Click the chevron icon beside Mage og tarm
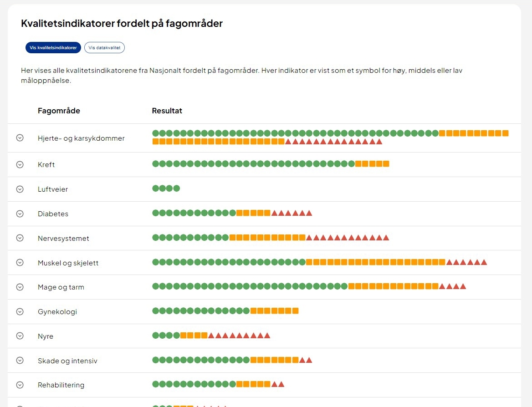The width and height of the screenshot is (532, 407). click(x=20, y=287)
